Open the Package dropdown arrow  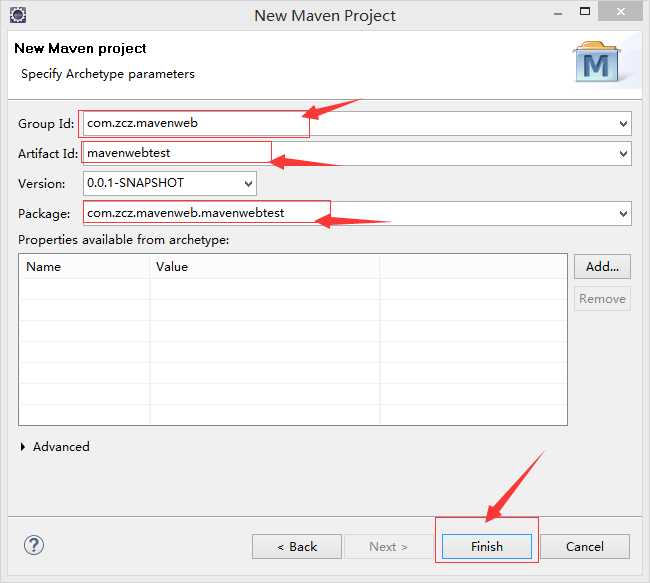click(x=623, y=214)
